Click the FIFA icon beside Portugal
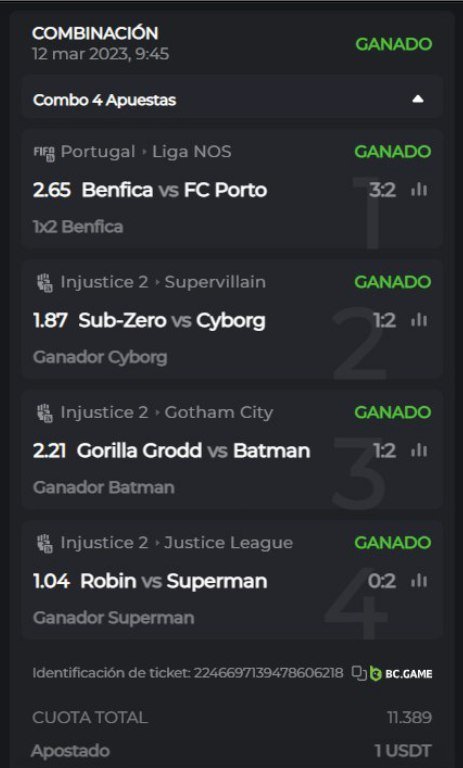463x768 pixels. [44, 153]
